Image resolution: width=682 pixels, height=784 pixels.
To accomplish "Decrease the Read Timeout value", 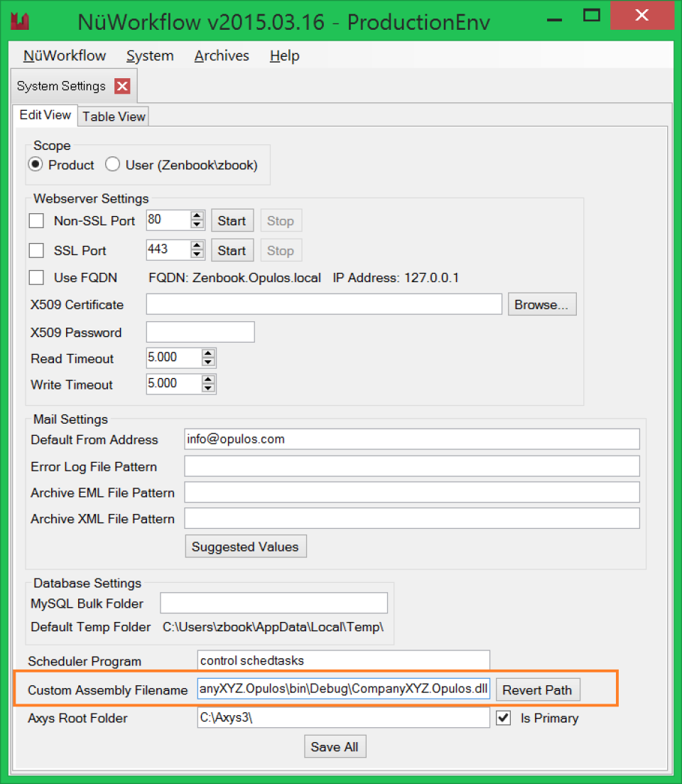I will 207,363.
